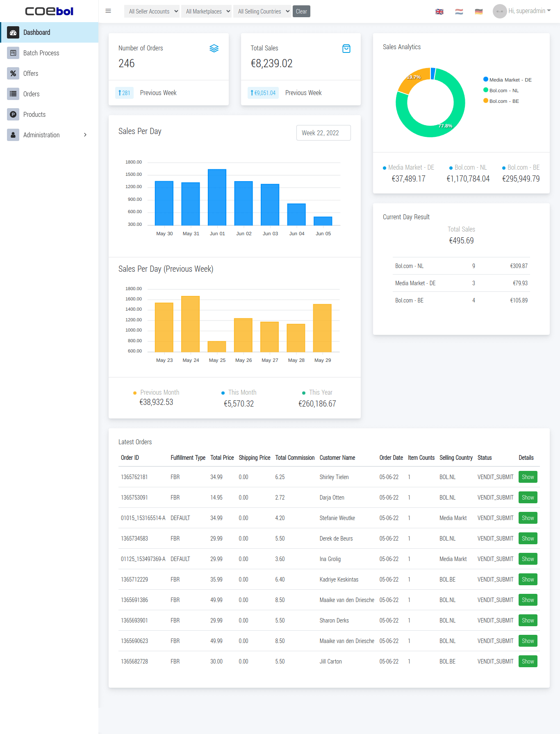Show details for order 1365690623
This screenshot has height=734, width=560.
pos(528,641)
